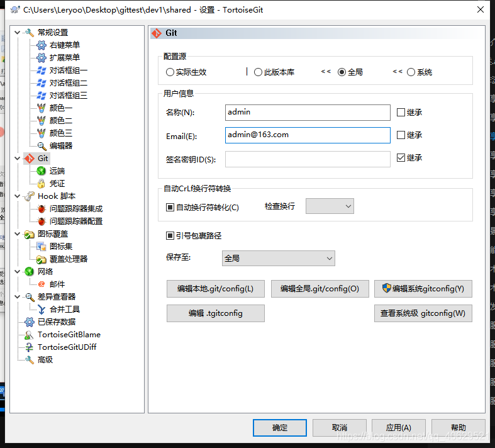Screen dimensions: 495x448
Task: Collapse the Hook 脚本 tree node
Action: coord(18,196)
